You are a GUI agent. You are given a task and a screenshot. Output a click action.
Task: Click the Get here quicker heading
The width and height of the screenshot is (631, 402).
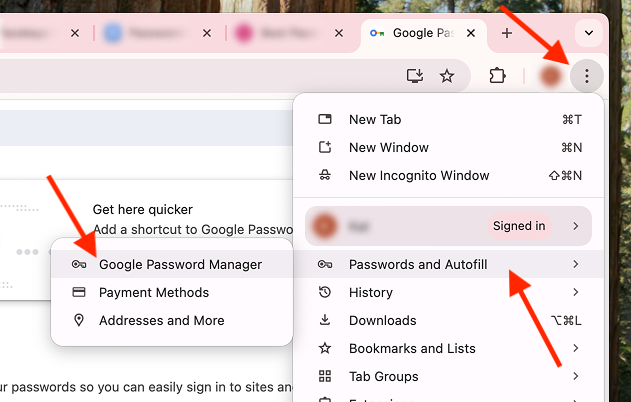coord(142,210)
